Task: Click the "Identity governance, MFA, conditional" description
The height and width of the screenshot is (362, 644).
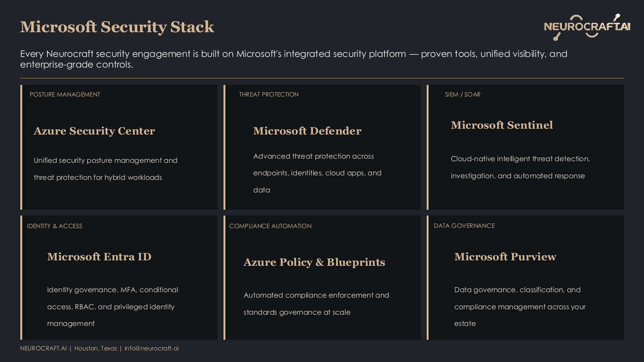Action: [113, 307]
